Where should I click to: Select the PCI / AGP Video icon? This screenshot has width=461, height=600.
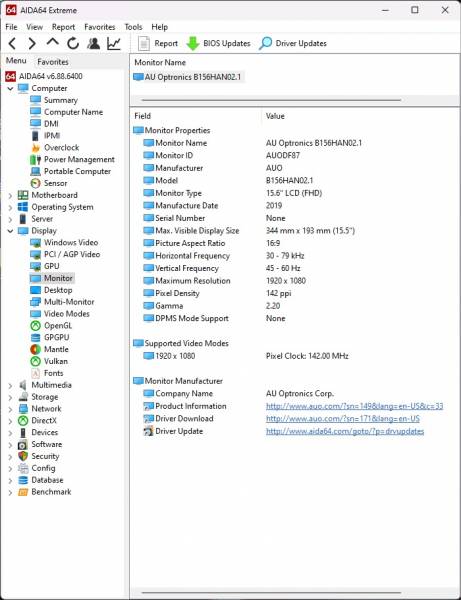(36, 254)
